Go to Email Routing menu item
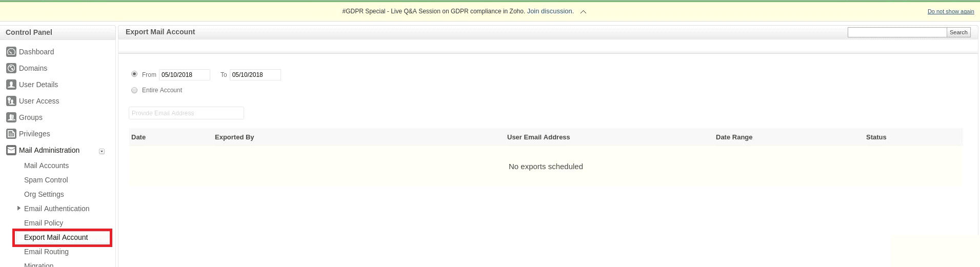 click(46, 252)
